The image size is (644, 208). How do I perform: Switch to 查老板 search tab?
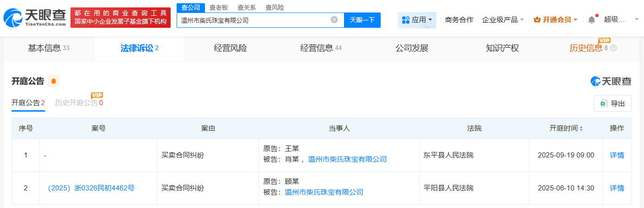tap(218, 7)
